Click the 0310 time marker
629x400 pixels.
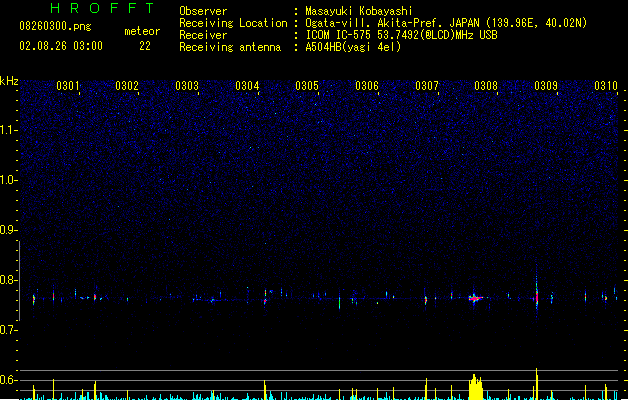[x=606, y=86]
